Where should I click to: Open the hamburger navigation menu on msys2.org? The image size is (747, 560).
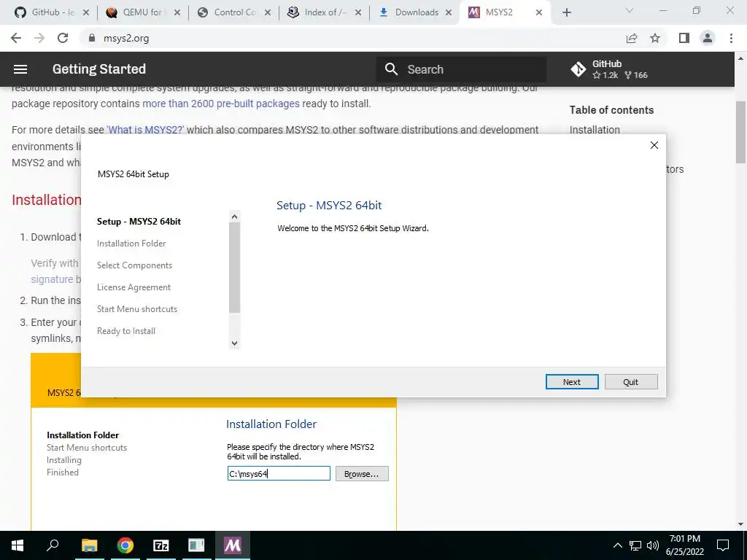20,69
